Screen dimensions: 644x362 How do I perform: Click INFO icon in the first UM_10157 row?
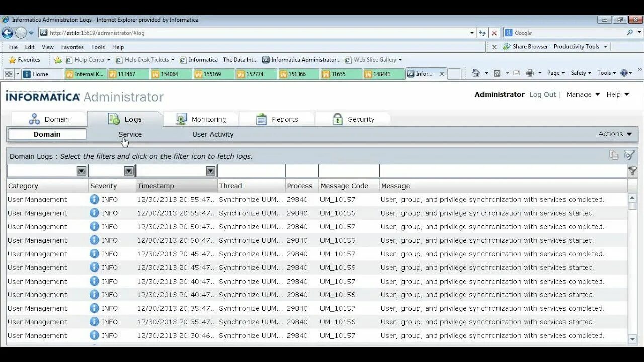pyautogui.click(x=94, y=199)
